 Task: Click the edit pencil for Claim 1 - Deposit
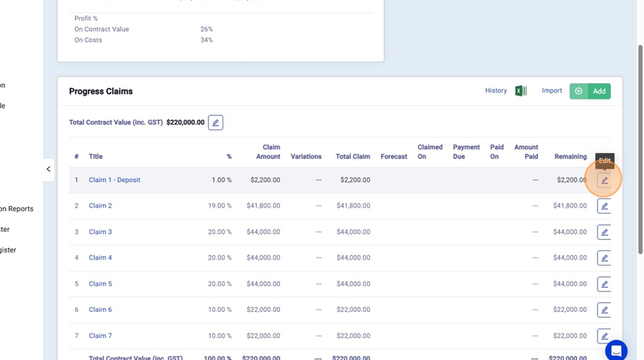(x=604, y=180)
